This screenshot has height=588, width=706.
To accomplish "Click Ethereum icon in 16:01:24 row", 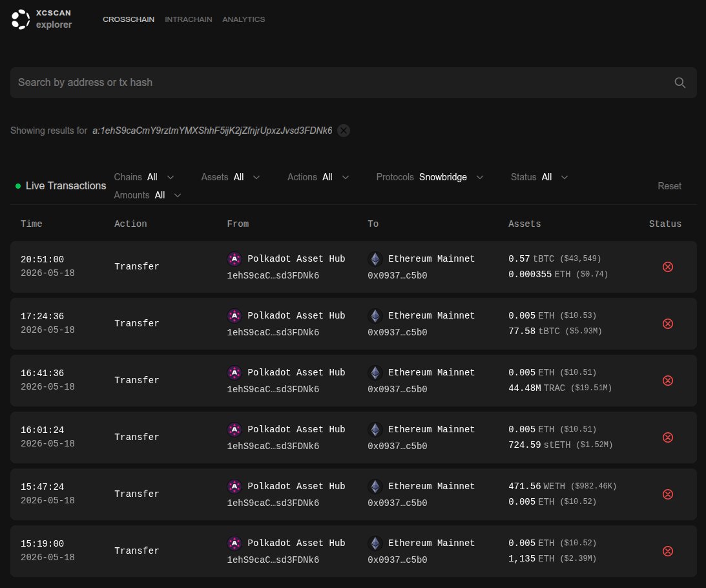I will tap(375, 429).
